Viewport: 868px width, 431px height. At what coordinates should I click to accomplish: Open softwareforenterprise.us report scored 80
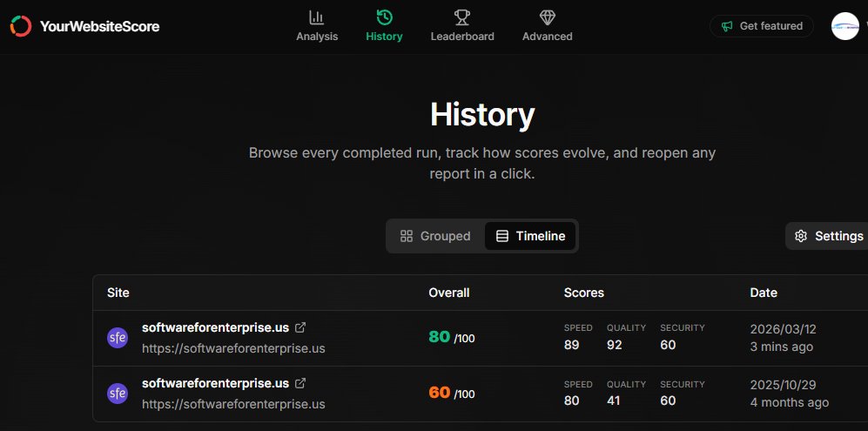point(215,327)
